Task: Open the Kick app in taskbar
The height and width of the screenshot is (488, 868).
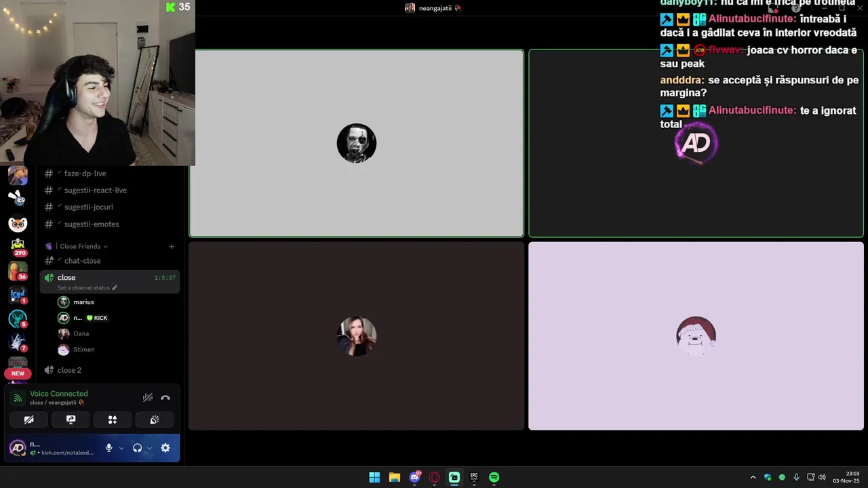Action: pyautogui.click(x=454, y=477)
